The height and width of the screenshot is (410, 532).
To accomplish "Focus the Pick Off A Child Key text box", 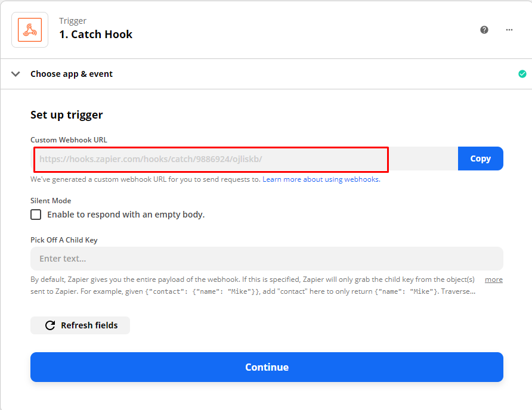I will (x=267, y=259).
